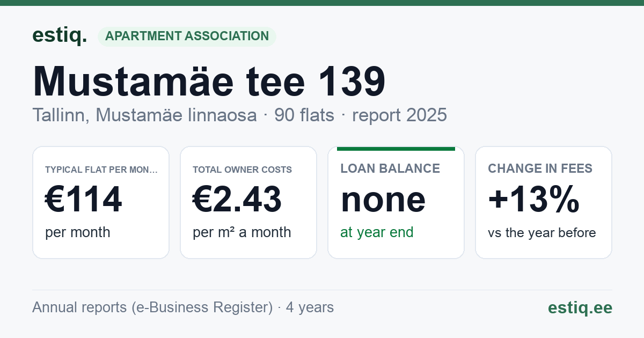Click the €2.43 value
Viewport: 644px width, 338px height.
pos(237,199)
